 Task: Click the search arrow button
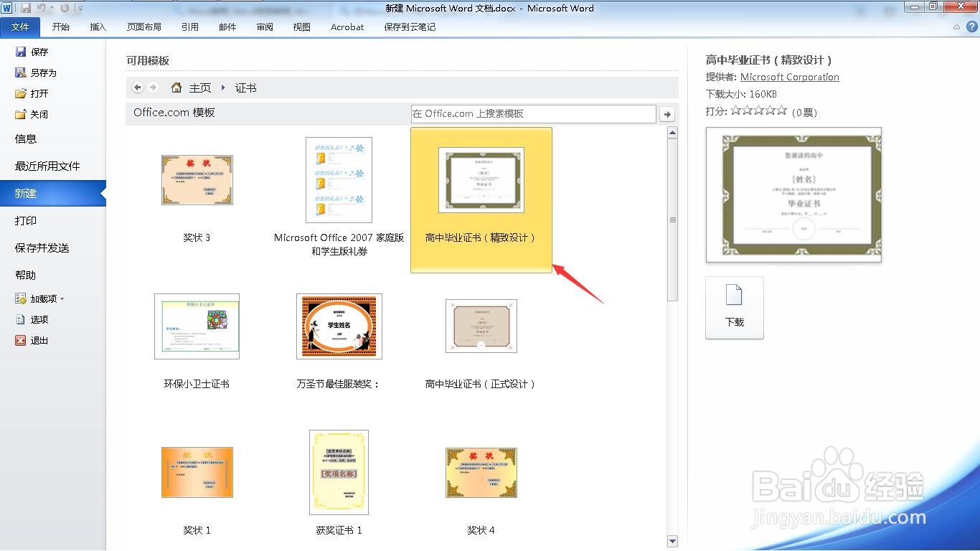(667, 114)
